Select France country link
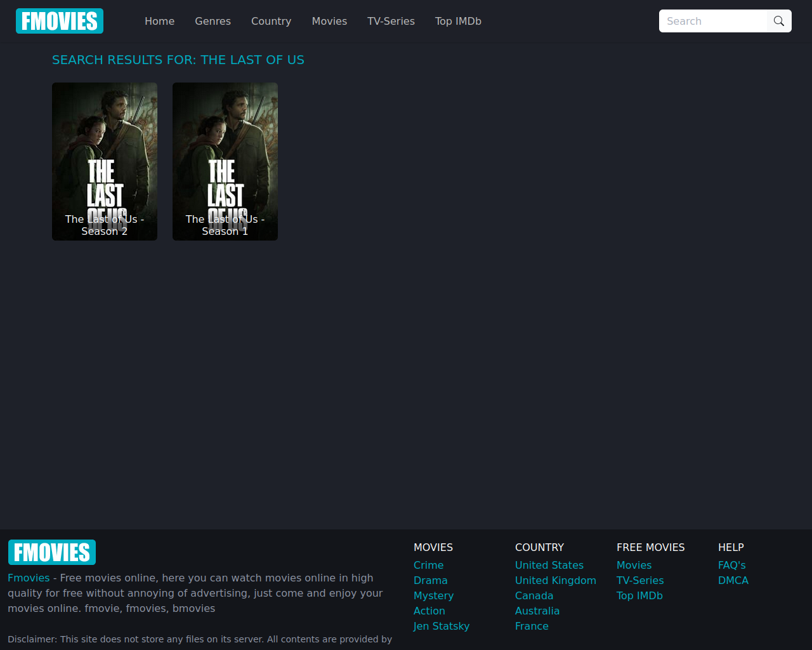The height and width of the screenshot is (650, 812). [532, 626]
